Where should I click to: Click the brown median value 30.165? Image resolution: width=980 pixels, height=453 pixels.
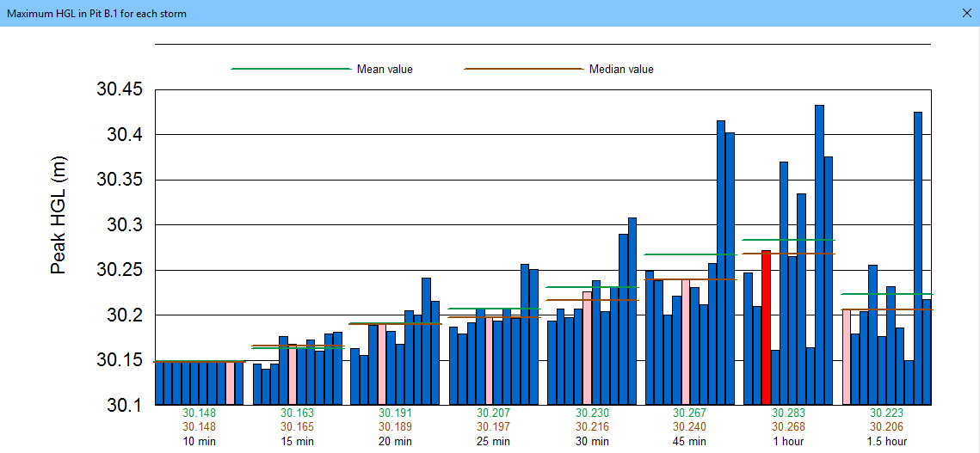tap(298, 427)
